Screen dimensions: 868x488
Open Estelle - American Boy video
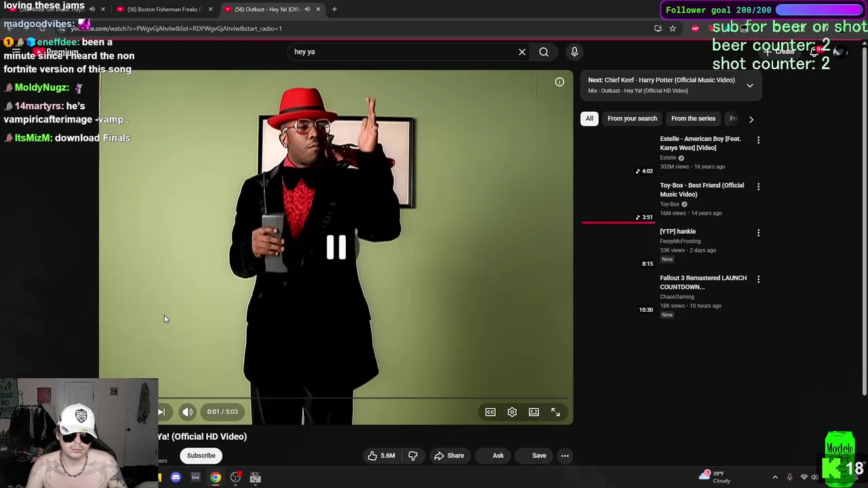(701, 143)
